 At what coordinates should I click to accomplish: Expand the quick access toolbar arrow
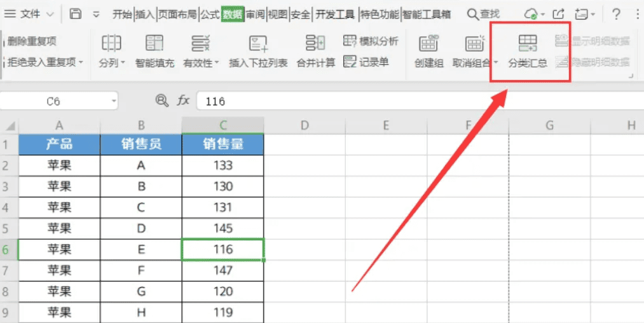(97, 15)
